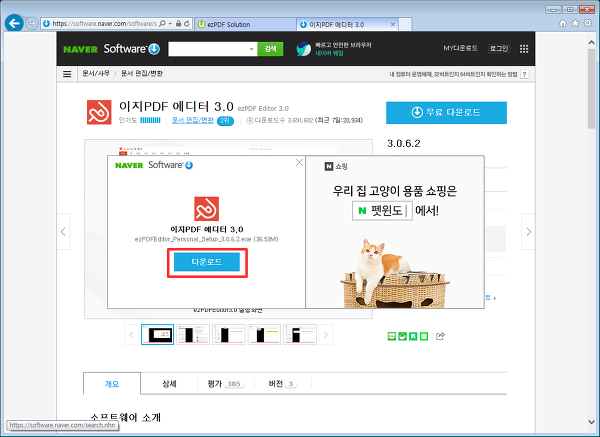Click the NAVER Software logo in popup
This screenshot has width=600, height=437.
coord(154,165)
